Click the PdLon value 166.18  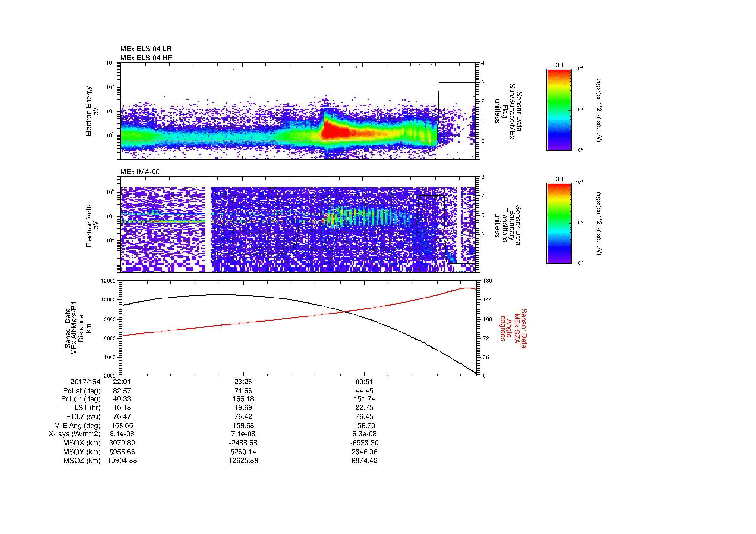[x=243, y=399]
